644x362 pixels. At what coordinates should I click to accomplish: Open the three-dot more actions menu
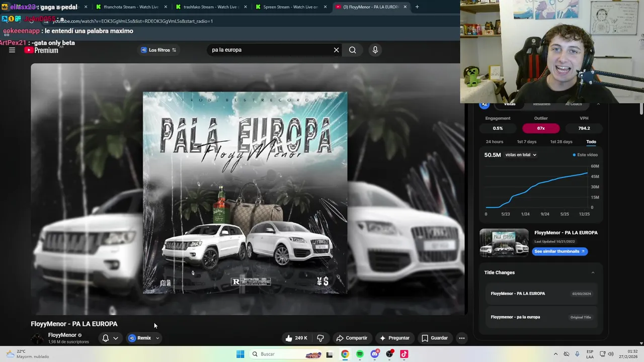[x=462, y=338]
